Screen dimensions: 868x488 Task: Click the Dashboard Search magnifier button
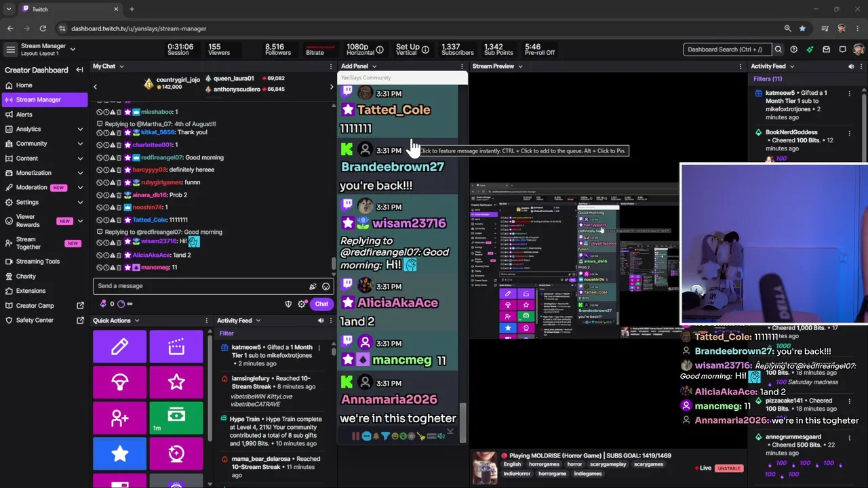point(778,49)
